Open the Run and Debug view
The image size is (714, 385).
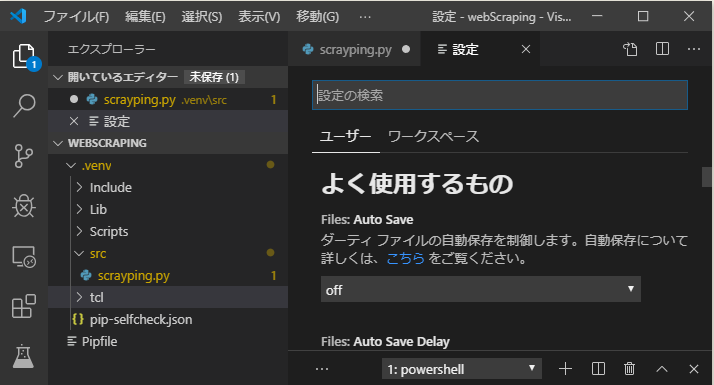24,206
